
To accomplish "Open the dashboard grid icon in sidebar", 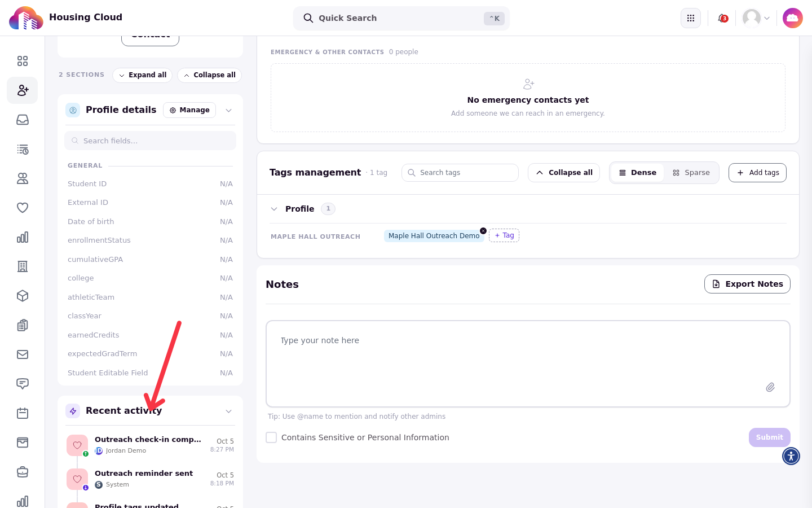I will pyautogui.click(x=23, y=61).
